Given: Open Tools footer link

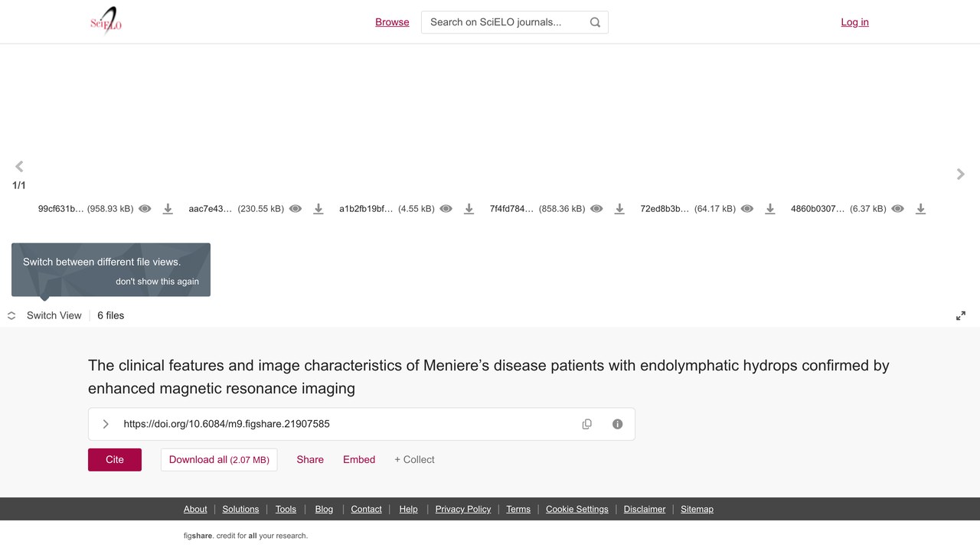Looking at the screenshot, I should (286, 509).
